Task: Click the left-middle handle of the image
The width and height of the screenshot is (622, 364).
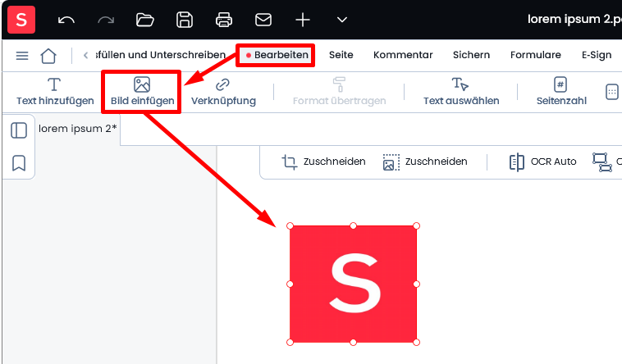Action: tap(290, 284)
